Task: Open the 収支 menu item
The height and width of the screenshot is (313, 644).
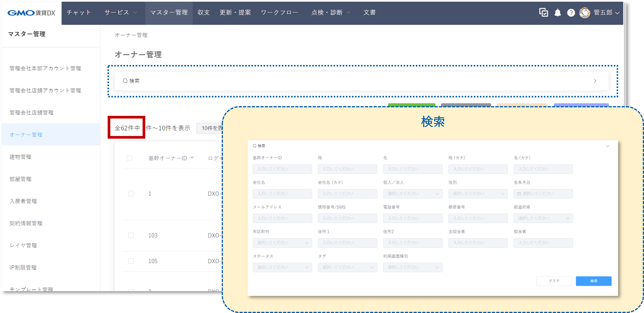Action: pyautogui.click(x=203, y=13)
